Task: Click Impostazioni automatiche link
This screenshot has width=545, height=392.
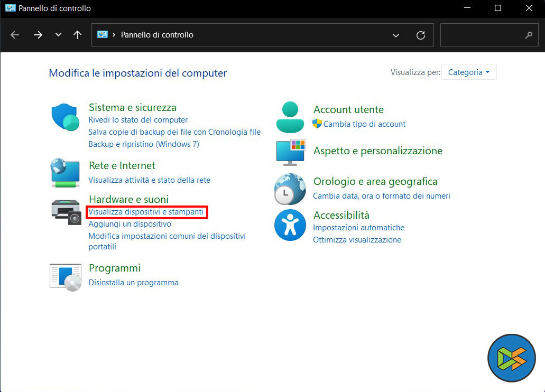Action: coord(359,228)
